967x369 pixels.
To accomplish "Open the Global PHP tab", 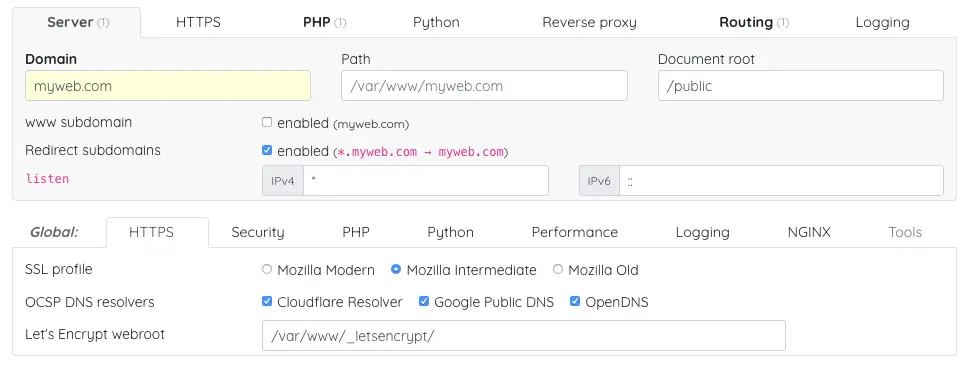I will [356, 233].
